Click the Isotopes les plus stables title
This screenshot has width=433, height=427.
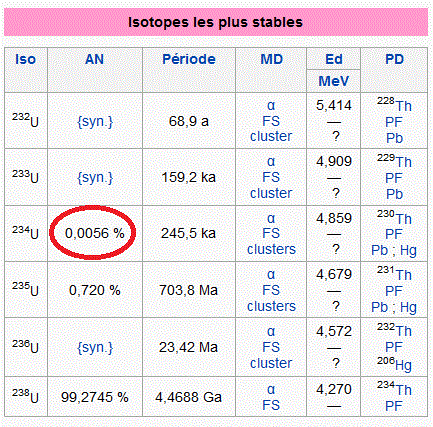tap(216, 22)
